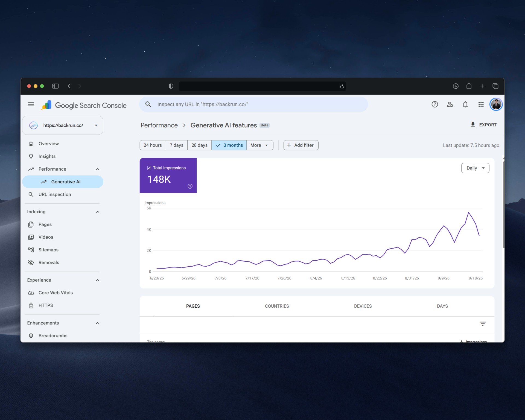Open the backrun.co property selector

tap(63, 125)
